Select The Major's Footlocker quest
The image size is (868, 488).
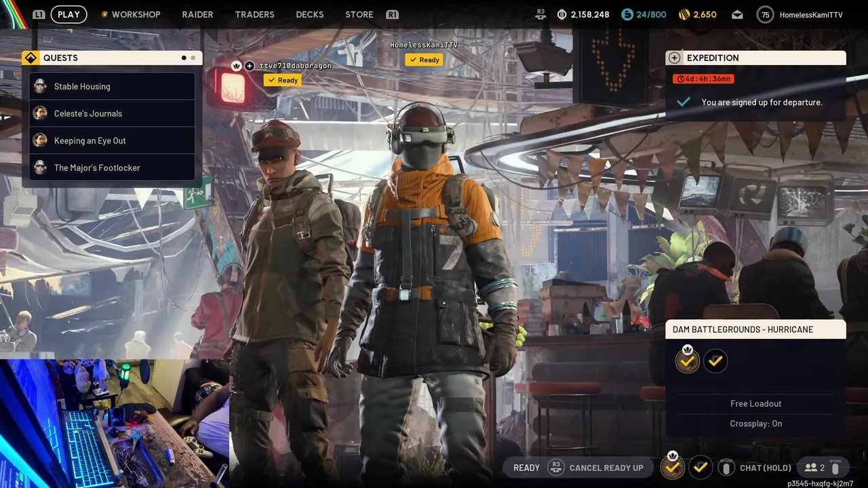pyautogui.click(x=112, y=167)
